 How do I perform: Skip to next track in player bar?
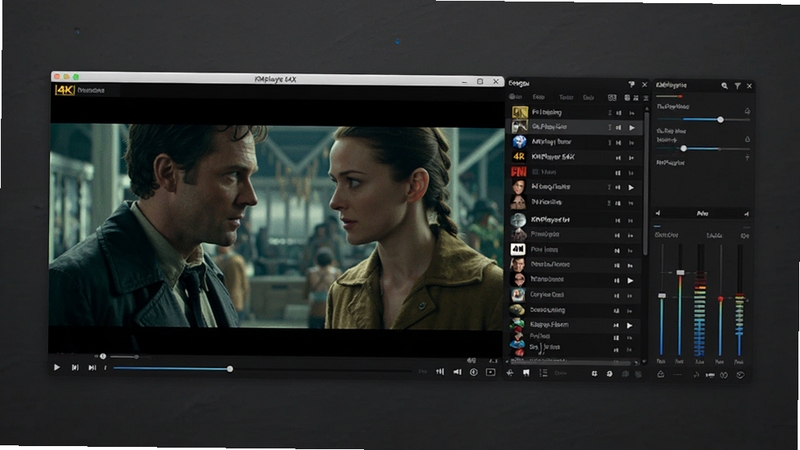[x=92, y=367]
